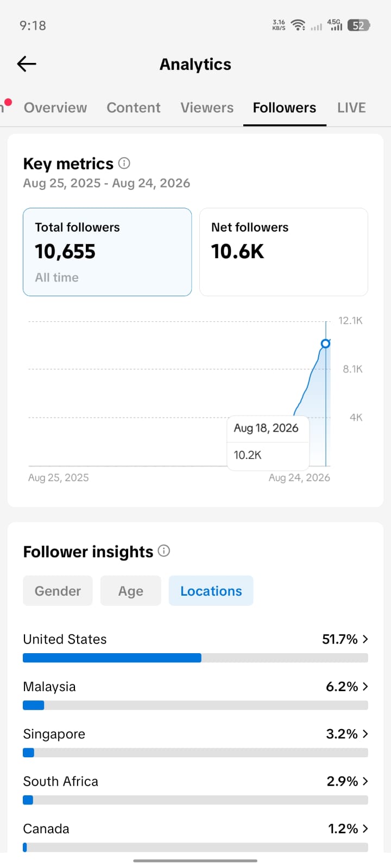
Task: Click the United States progress bar
Action: click(x=195, y=658)
